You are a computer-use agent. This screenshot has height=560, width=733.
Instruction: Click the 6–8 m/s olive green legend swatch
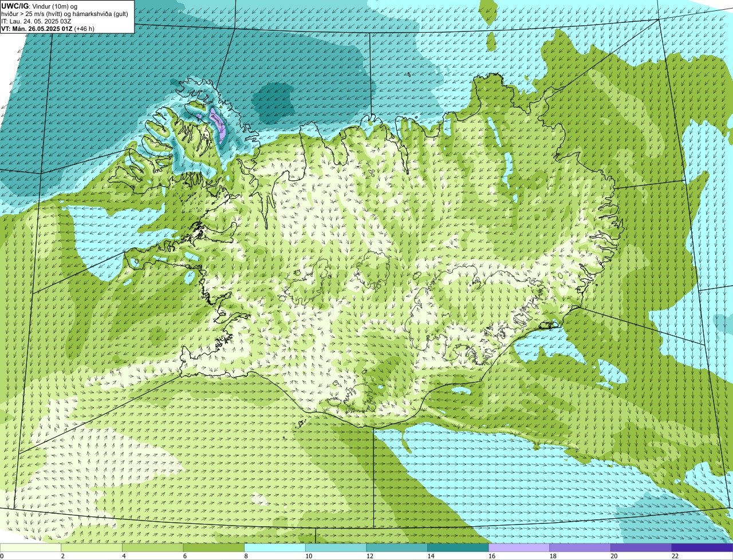[214, 547]
